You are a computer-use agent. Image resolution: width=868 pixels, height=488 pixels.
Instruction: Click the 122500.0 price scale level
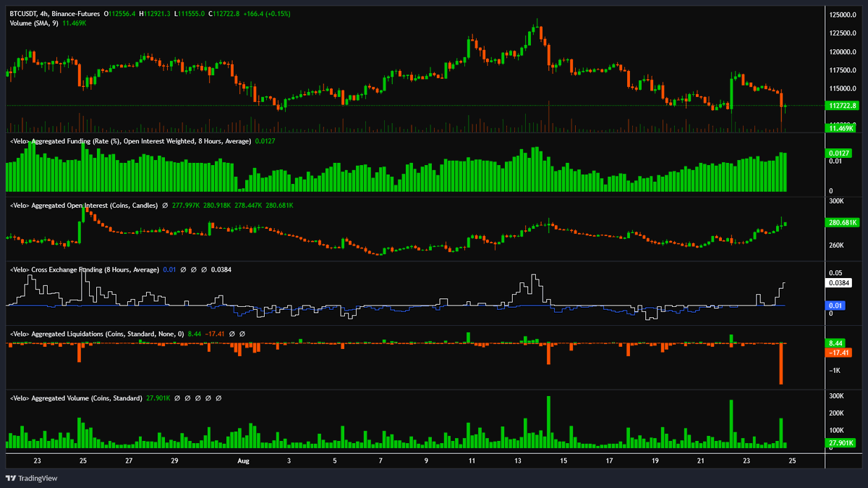click(x=843, y=33)
